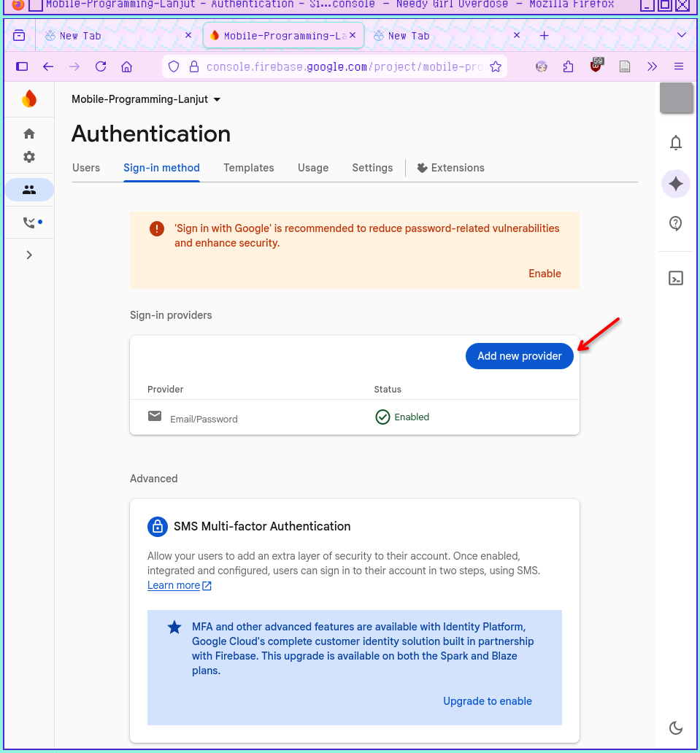The image size is (700, 753).
Task: Toggle dark mode moon icon
Action: click(676, 727)
